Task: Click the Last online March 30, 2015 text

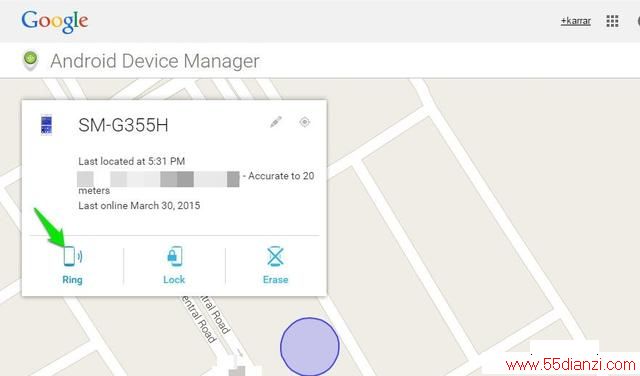Action: tap(139, 205)
